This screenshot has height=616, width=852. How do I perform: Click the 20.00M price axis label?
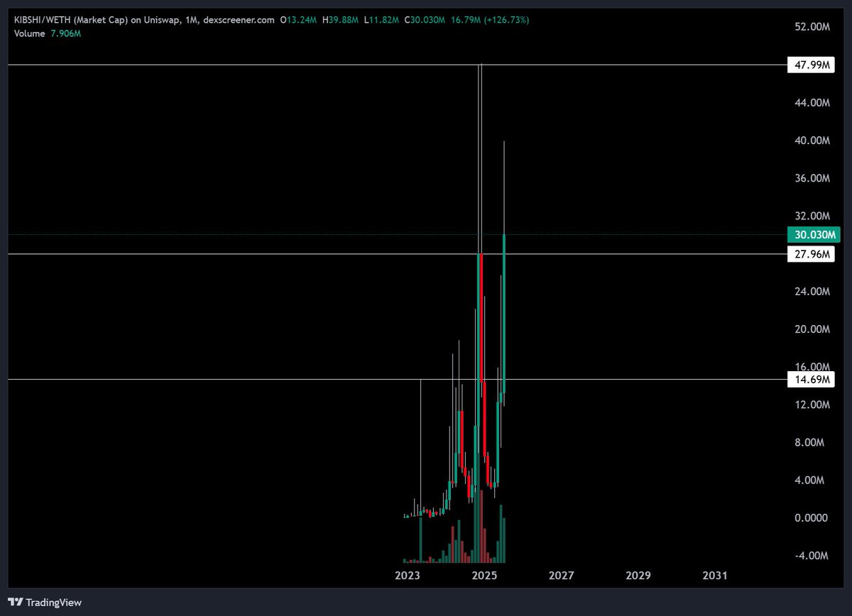(x=812, y=329)
